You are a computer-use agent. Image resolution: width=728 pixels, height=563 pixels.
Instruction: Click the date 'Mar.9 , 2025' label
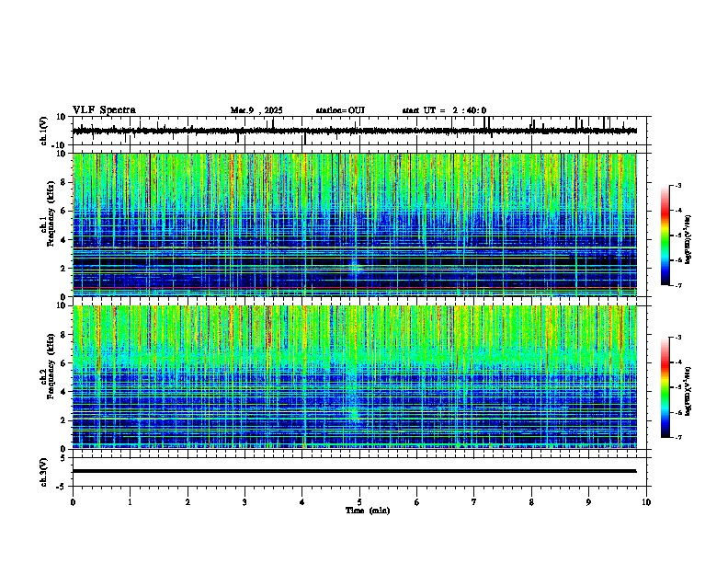pyautogui.click(x=256, y=110)
